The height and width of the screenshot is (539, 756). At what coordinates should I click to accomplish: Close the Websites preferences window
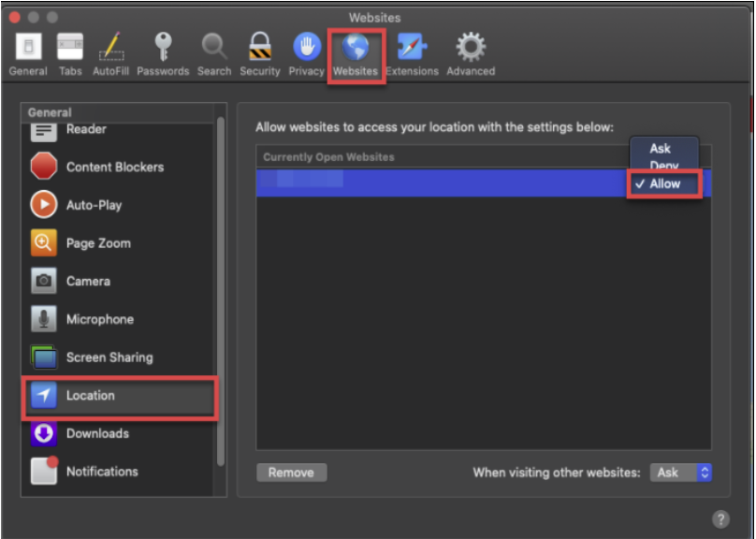[x=14, y=18]
